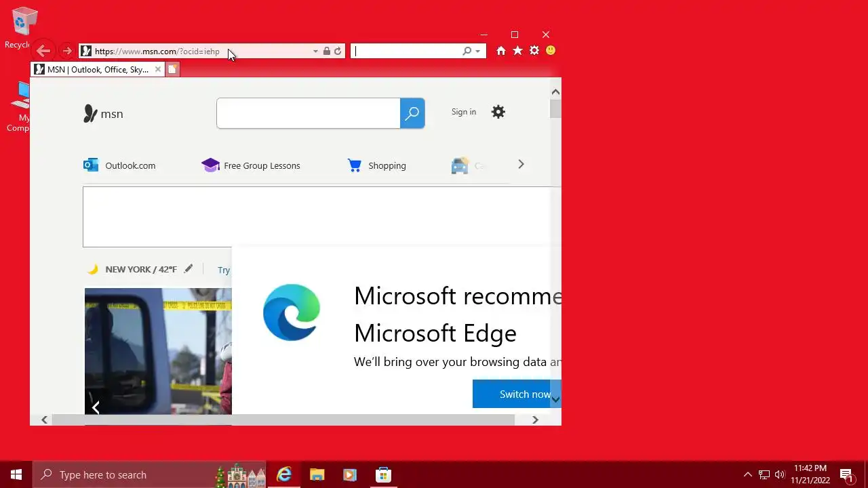Close the MSN tab
868x488 pixels.
tap(158, 69)
